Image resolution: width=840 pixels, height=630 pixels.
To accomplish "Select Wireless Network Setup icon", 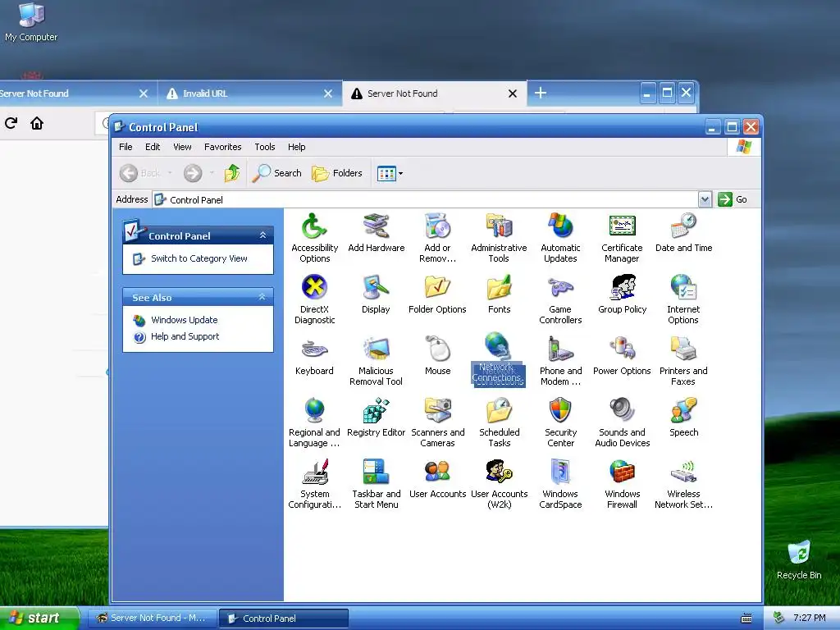I will click(683, 484).
